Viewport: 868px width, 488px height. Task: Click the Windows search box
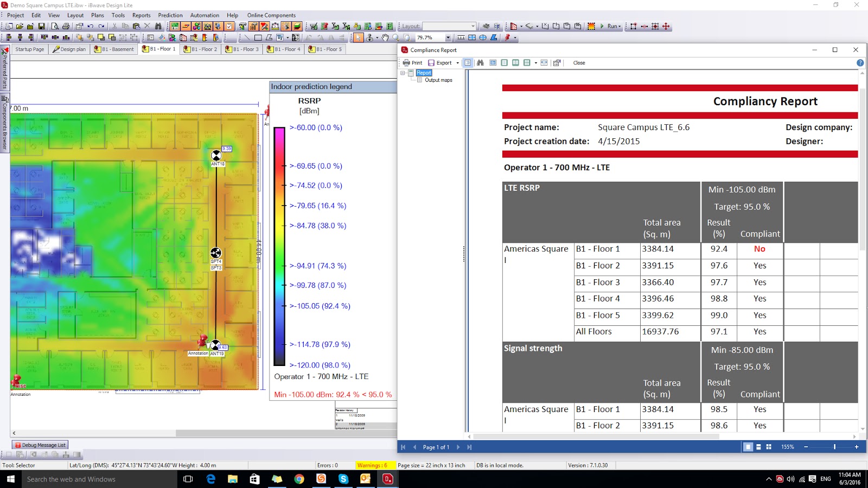click(x=99, y=479)
